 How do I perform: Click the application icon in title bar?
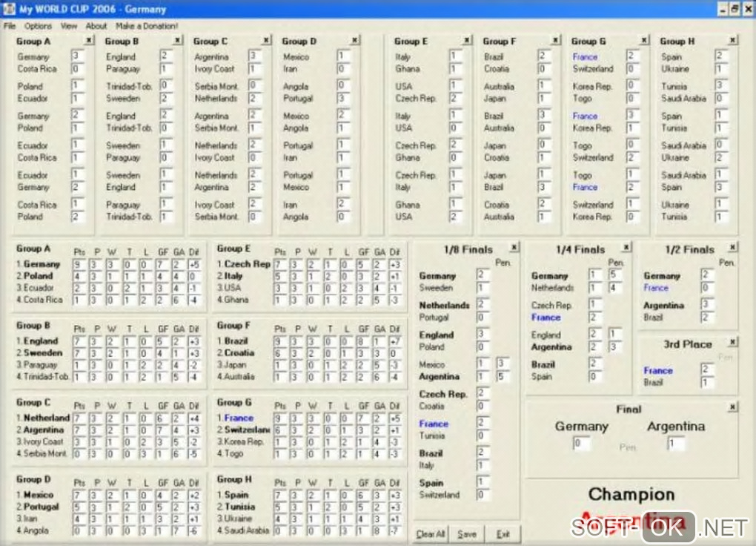pyautogui.click(x=9, y=9)
